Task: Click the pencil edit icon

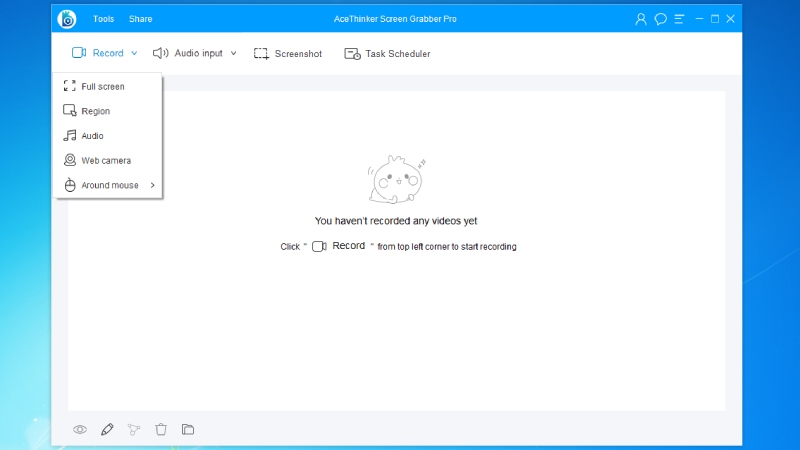Action: tap(107, 430)
